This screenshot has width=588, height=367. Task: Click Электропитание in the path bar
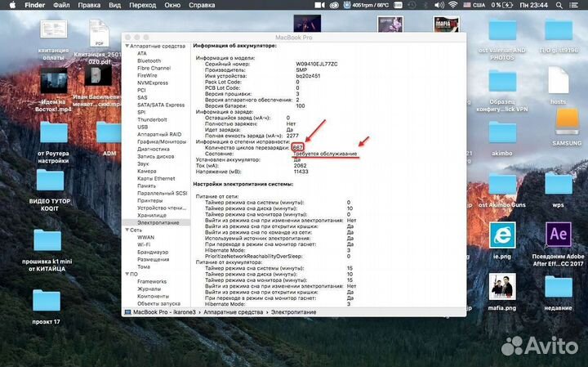pyautogui.click(x=293, y=312)
